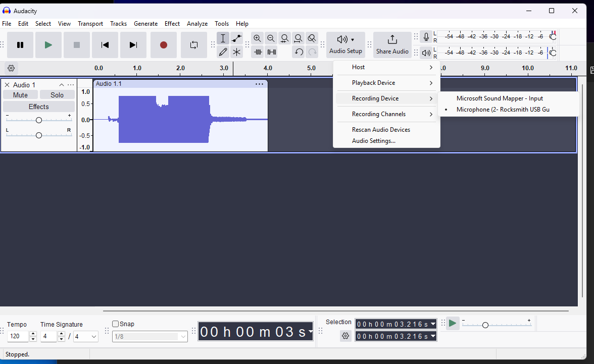
Task: Click the microphone record meter icon
Action: click(426, 37)
